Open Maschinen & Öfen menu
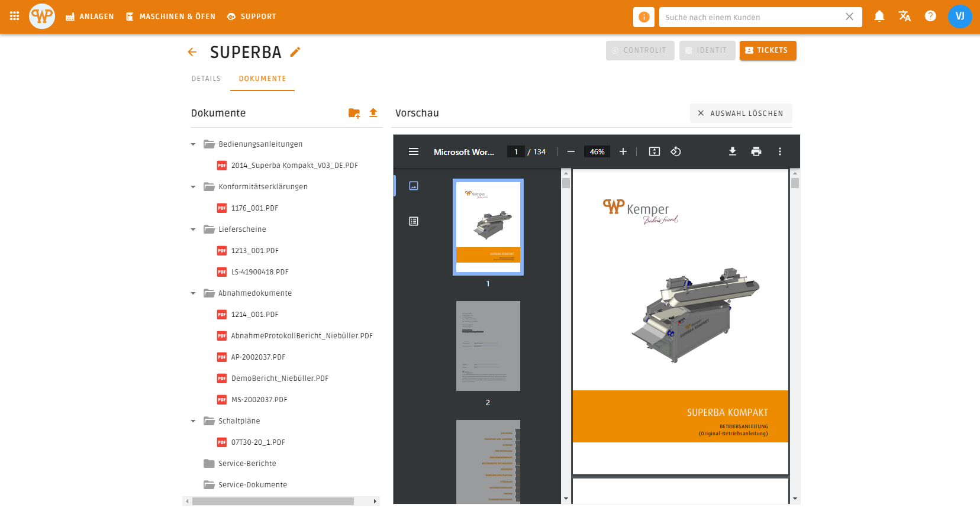 (170, 17)
